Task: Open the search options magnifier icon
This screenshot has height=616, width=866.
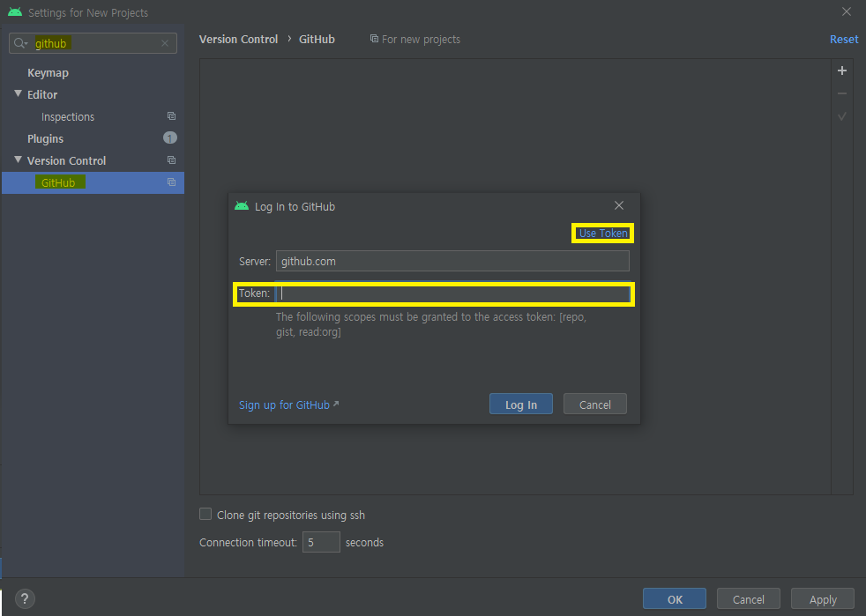Action: (x=20, y=43)
